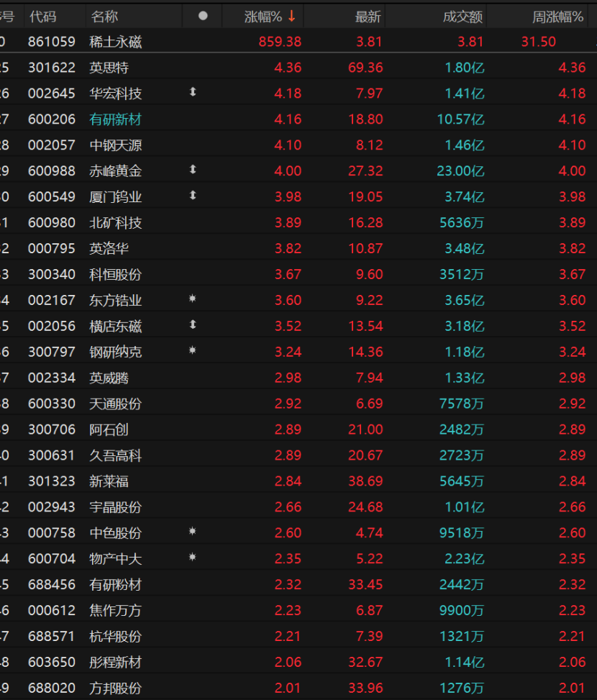This screenshot has width=597, height=700.
Task: Select stock name 有研粉材
Action: [x=116, y=584]
